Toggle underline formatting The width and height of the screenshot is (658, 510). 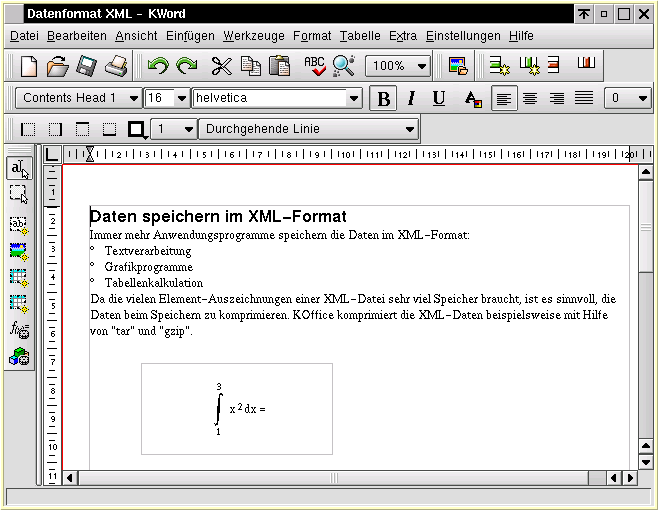pos(438,98)
